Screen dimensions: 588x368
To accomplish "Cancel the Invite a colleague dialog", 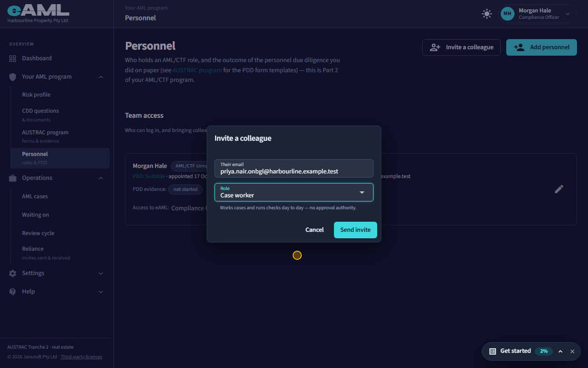I will [x=315, y=230].
